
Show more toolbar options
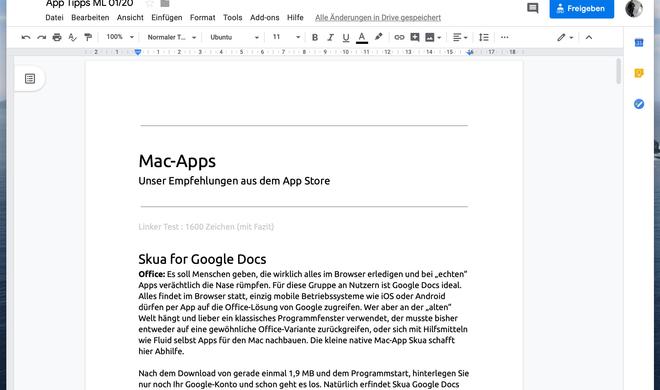505,37
